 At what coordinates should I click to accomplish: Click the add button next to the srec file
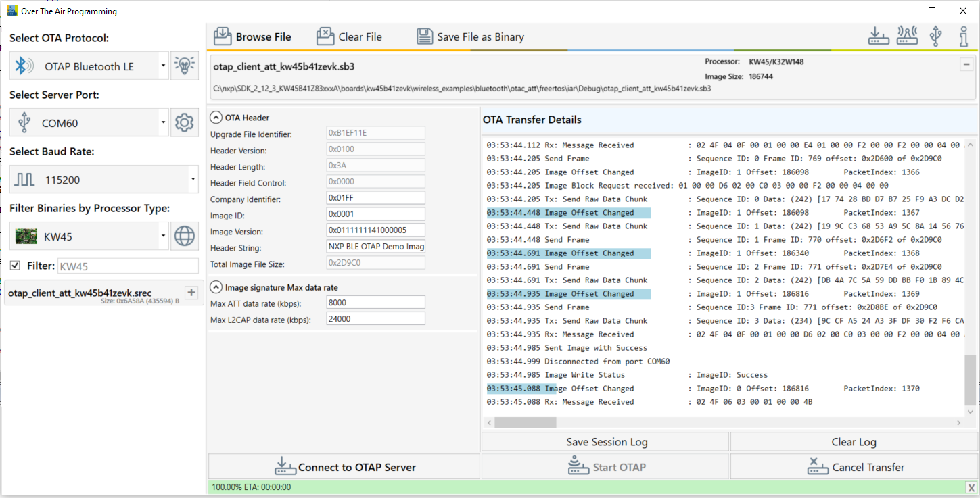tap(191, 293)
